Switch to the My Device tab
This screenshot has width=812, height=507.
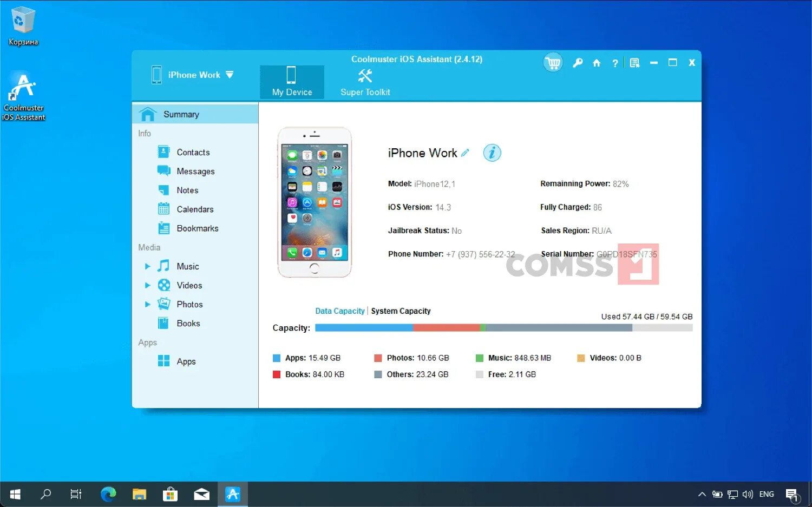[x=292, y=82]
